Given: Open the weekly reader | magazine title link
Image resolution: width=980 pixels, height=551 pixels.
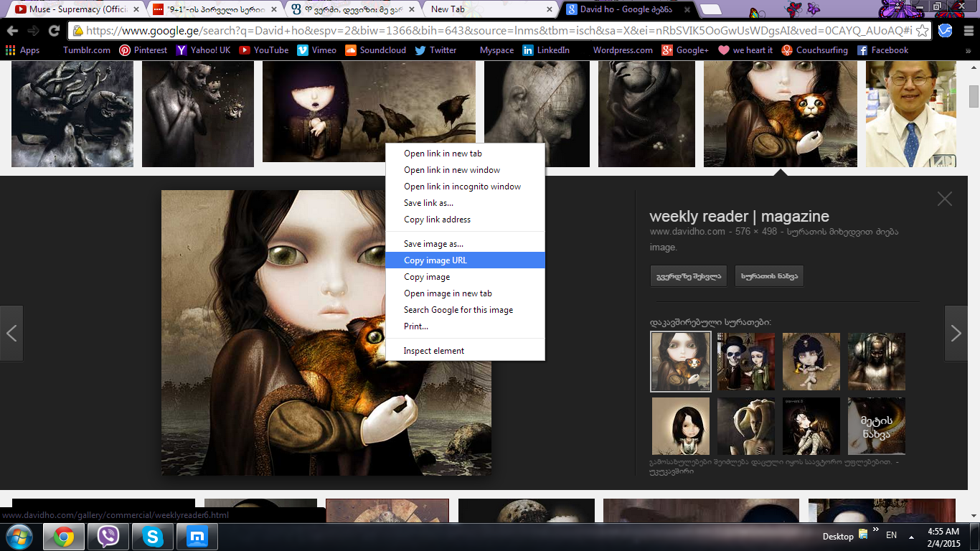Looking at the screenshot, I should (739, 217).
